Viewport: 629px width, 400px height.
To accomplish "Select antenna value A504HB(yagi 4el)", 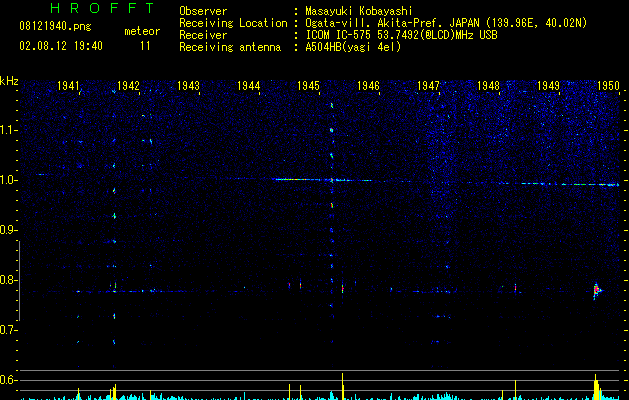I will pyautogui.click(x=353, y=47).
